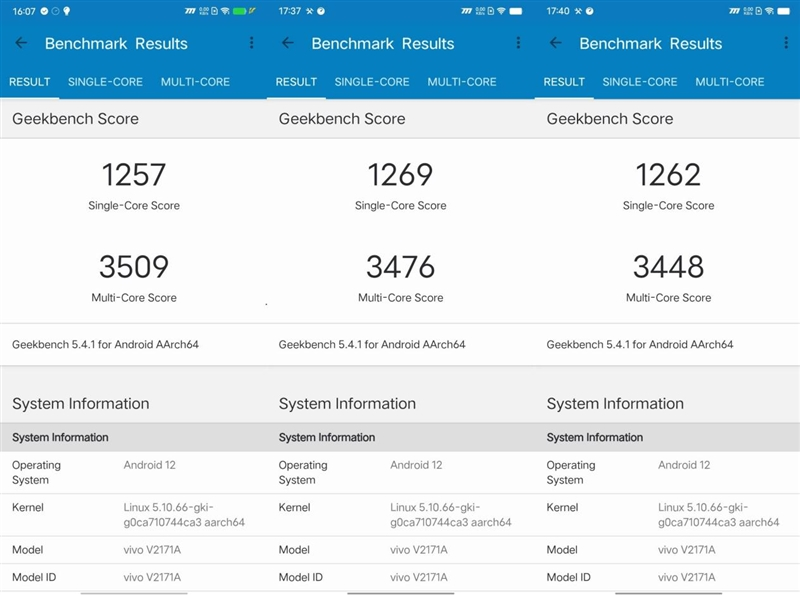Tap the 17:40 clock in status bar
Screen dimensions: 800x595
point(558,11)
